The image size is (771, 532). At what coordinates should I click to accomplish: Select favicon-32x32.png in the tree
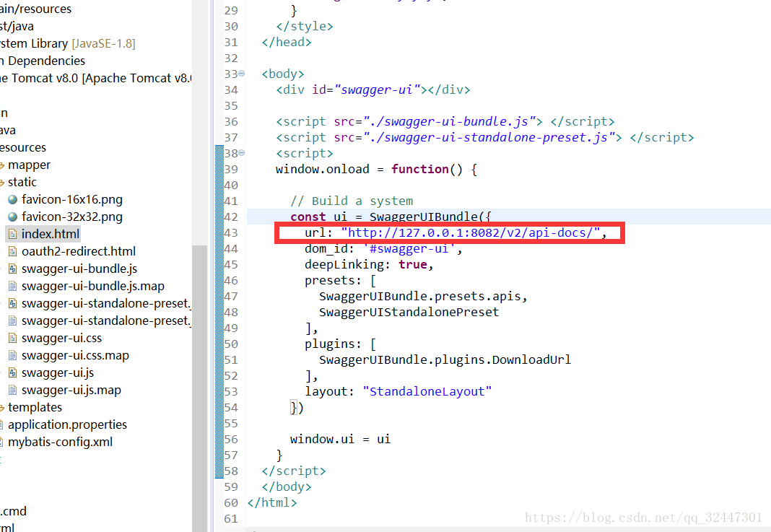[71, 217]
